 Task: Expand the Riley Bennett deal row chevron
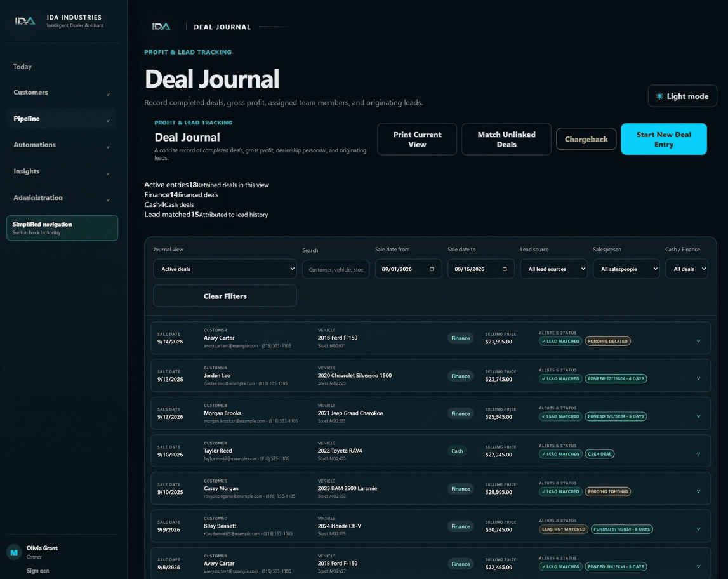[698, 529]
